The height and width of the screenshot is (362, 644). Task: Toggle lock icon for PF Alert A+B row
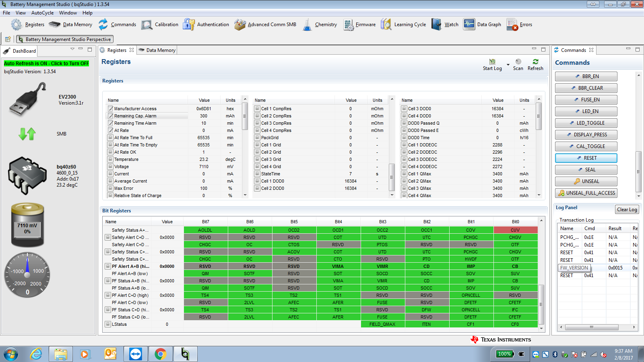(108, 266)
